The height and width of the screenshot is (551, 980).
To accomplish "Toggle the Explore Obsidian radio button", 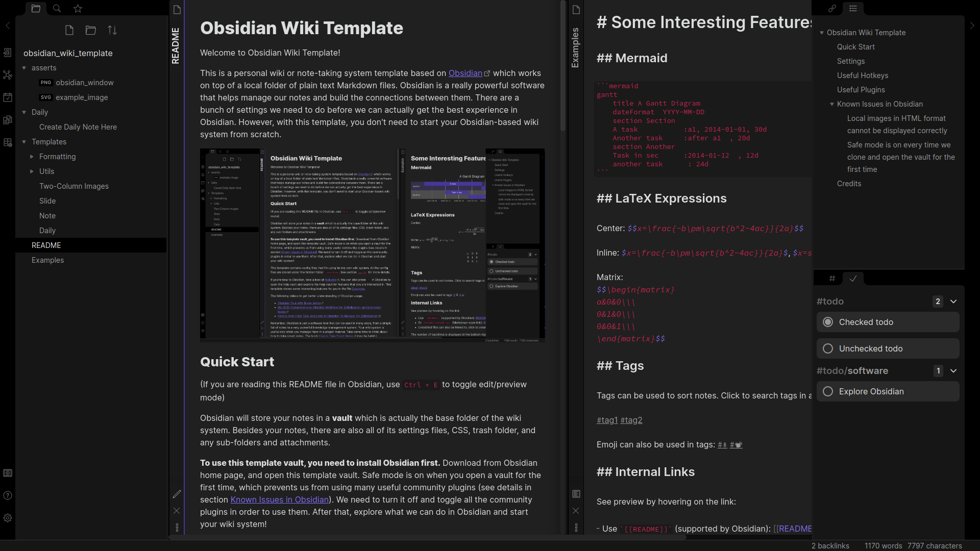I will 828,391.
